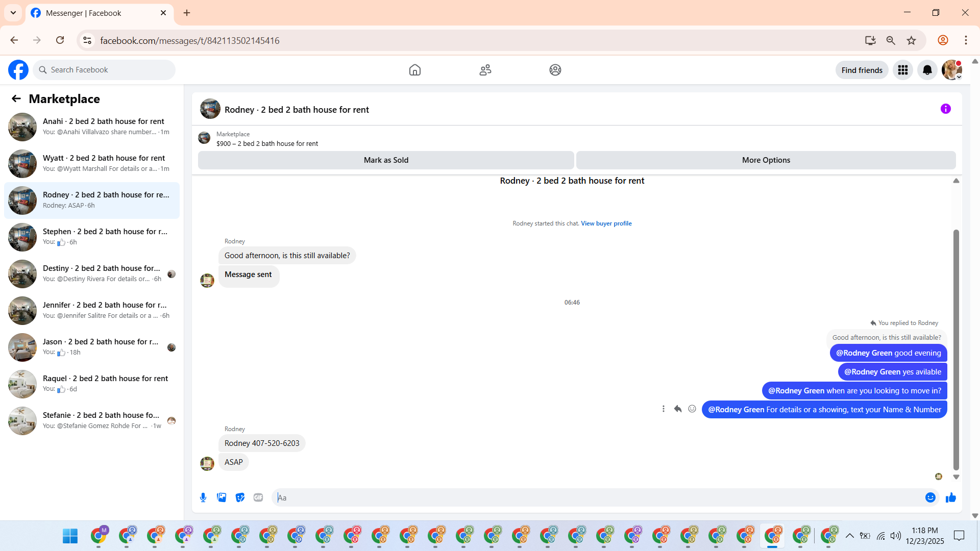Open more options for the message
This screenshot has height=551, width=980.
coord(663,409)
